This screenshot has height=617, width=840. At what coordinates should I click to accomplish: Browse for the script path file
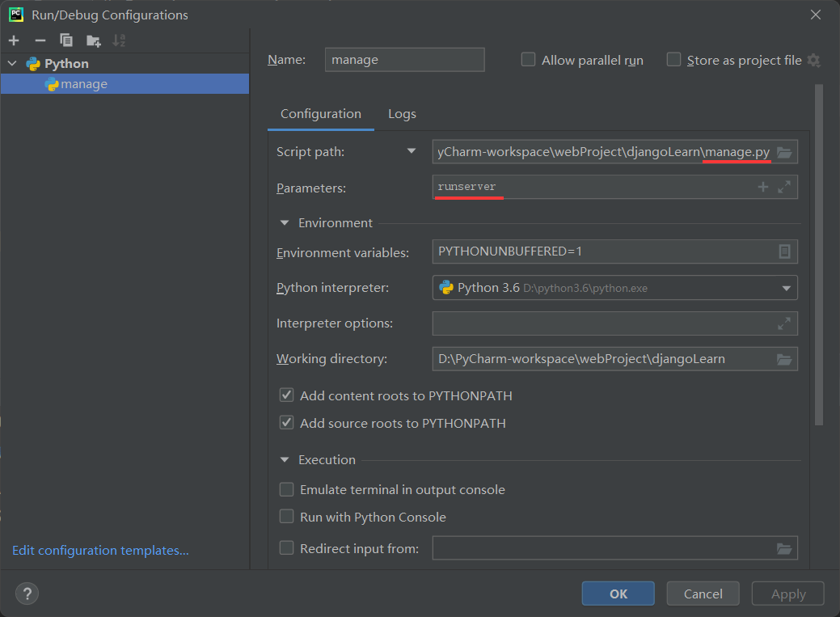tap(784, 152)
